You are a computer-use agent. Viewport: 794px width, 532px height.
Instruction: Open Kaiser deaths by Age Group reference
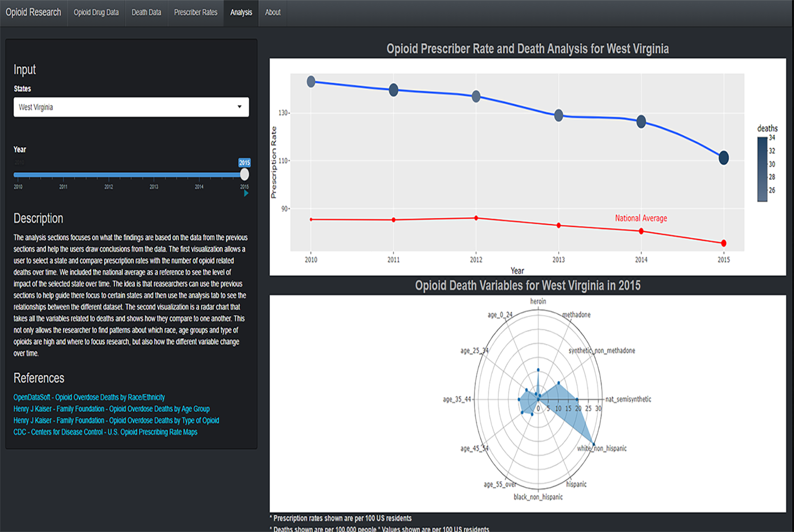[111, 409]
